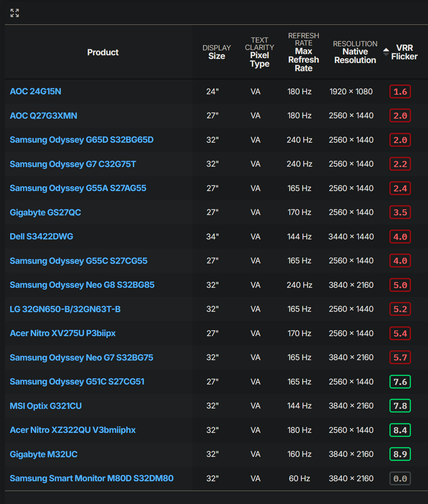Open Samsung Odyssey G65D S32BG65D link

pyautogui.click(x=82, y=140)
